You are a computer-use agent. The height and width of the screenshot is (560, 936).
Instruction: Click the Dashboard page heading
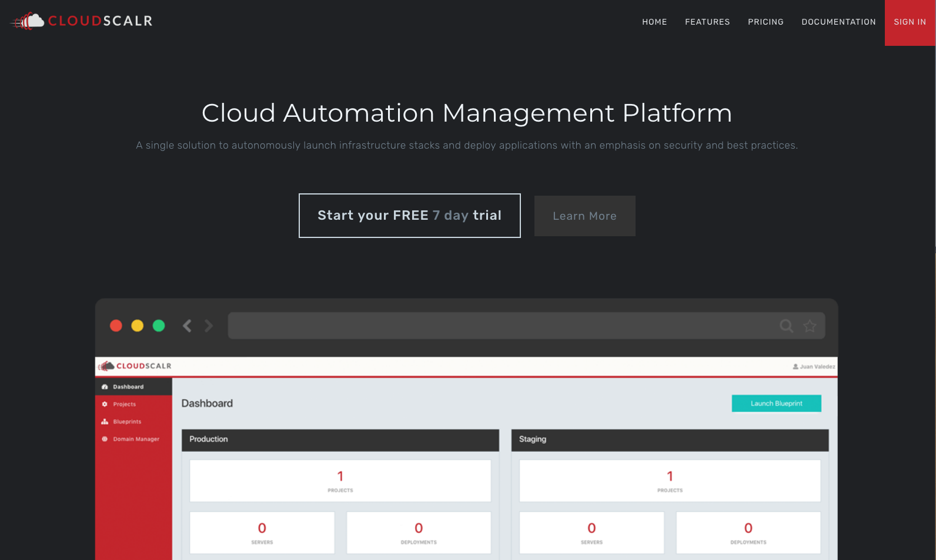coord(207,403)
